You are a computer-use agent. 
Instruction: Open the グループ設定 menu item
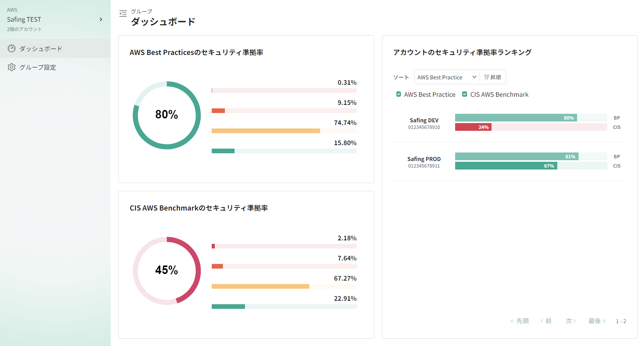38,67
